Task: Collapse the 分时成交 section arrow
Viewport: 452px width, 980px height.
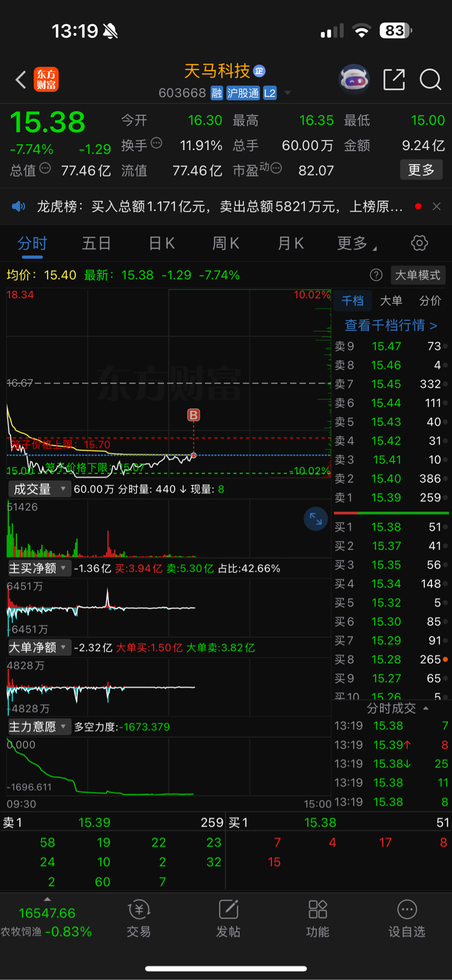Action: (x=426, y=708)
